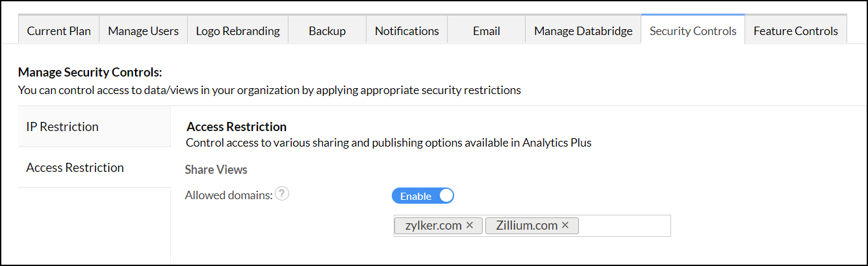Go to the Feature Controls tab
The image size is (868, 266).
tap(795, 30)
